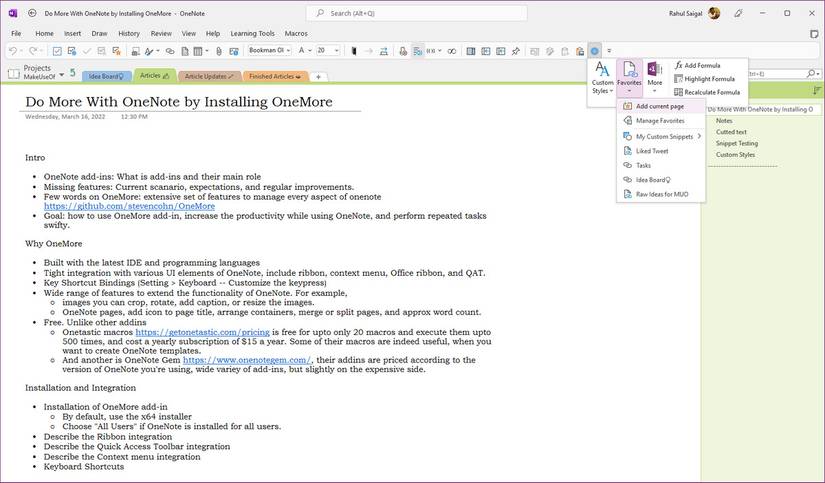This screenshot has width=825, height=483.
Task: Open the Projects notebook dropdown arrow
Action: (x=62, y=74)
